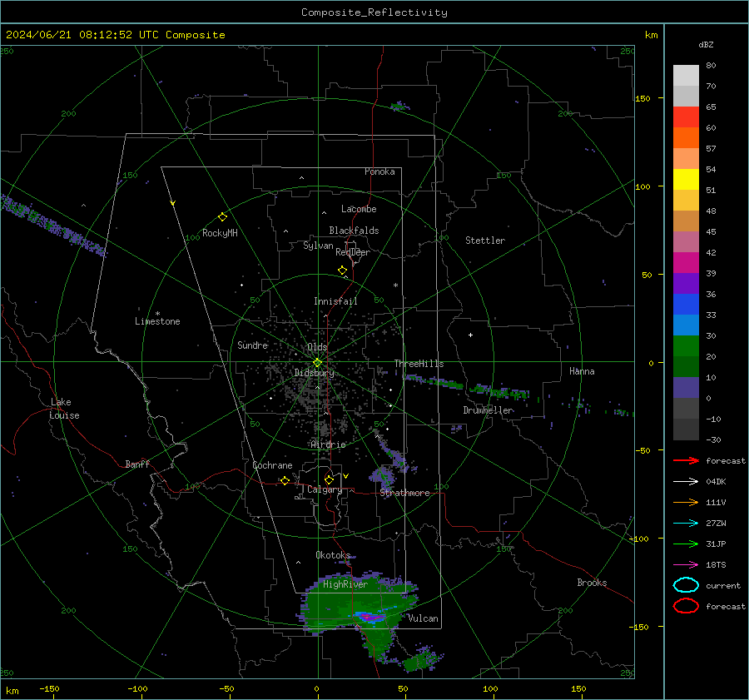Click the light blue 30-33 dBZ swatch
The height and width of the screenshot is (700, 749).
tap(686, 325)
